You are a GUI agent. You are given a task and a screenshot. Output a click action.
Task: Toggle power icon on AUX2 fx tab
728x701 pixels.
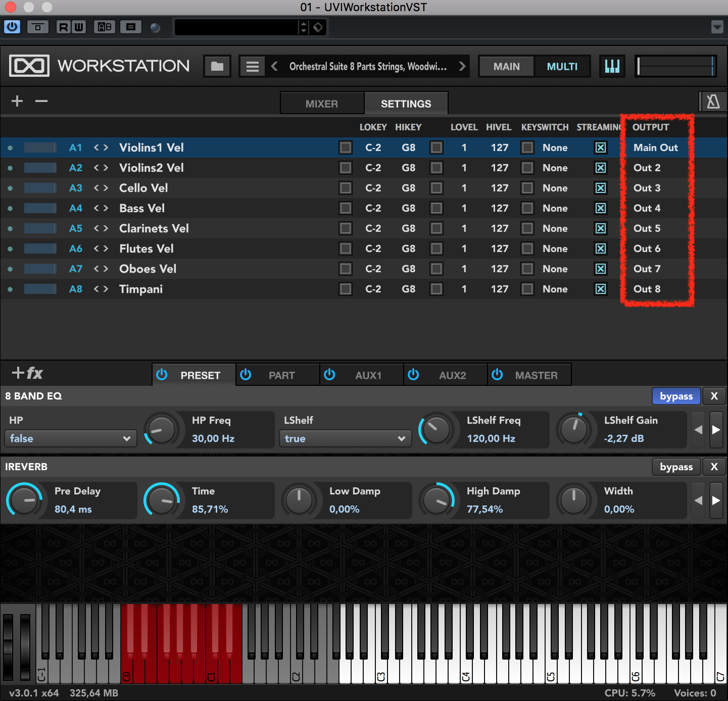coord(413,375)
